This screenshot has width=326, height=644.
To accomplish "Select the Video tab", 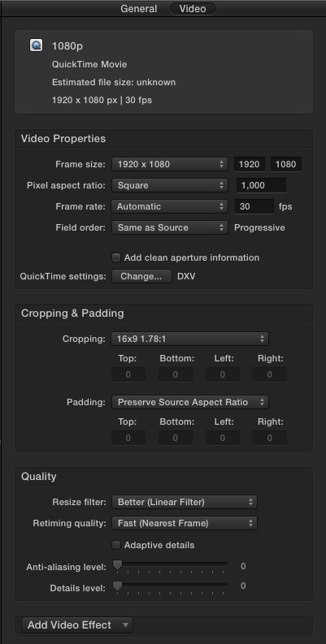I will click(x=193, y=9).
